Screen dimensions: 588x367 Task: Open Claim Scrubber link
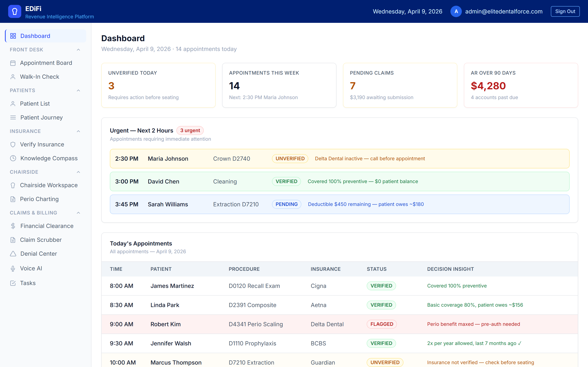pyautogui.click(x=41, y=240)
